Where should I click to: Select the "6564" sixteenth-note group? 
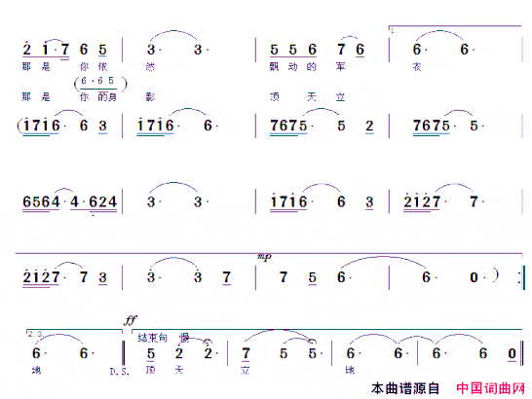(x=41, y=202)
